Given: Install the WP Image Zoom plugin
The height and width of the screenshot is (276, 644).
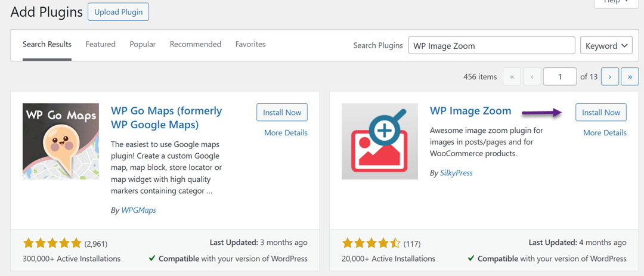Looking at the screenshot, I should point(600,112).
